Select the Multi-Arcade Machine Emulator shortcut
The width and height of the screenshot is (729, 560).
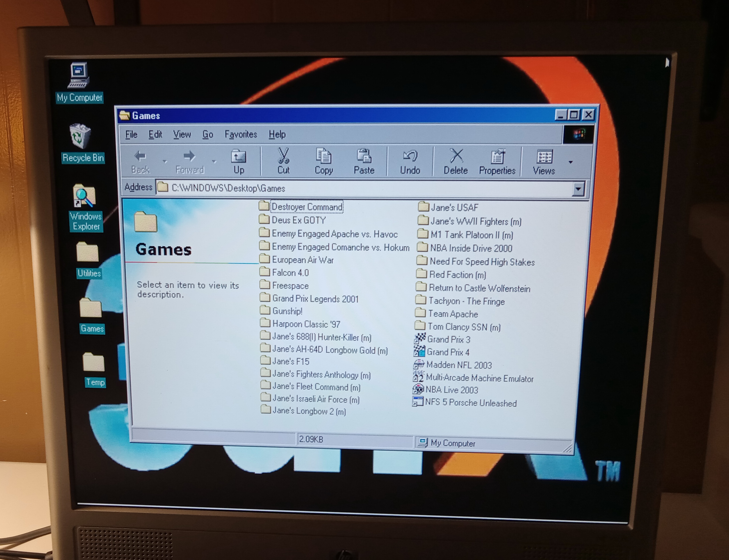pos(479,378)
